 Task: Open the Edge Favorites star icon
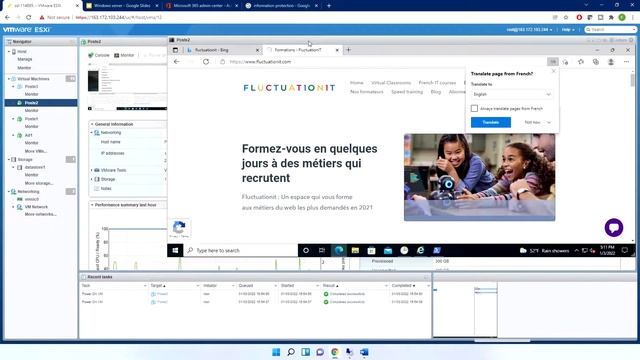[581, 62]
